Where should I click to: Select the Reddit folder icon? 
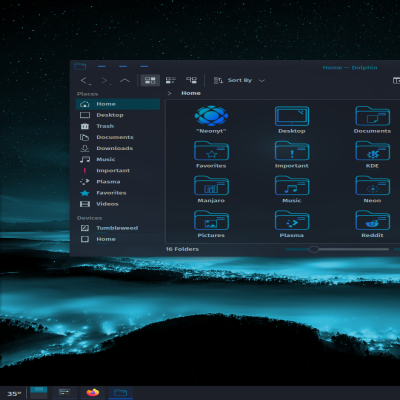click(372, 220)
